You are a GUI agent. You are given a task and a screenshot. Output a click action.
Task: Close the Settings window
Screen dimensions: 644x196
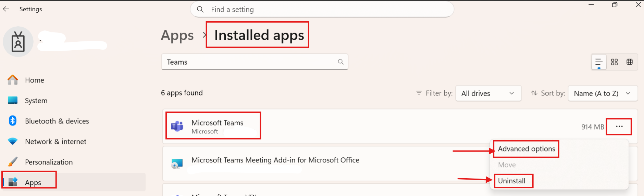(638, 5)
